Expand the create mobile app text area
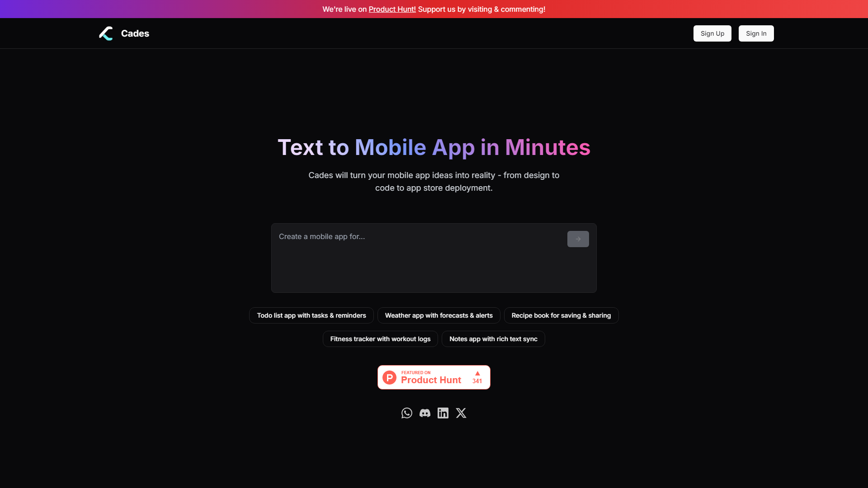Screen dimensions: 868x488 click(x=434, y=258)
